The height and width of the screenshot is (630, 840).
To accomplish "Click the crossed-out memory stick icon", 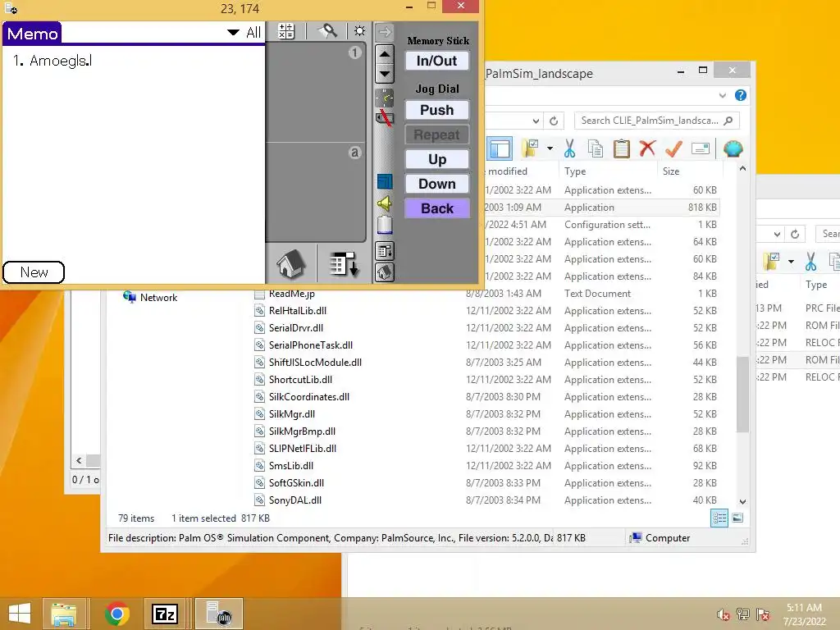I will [385, 118].
